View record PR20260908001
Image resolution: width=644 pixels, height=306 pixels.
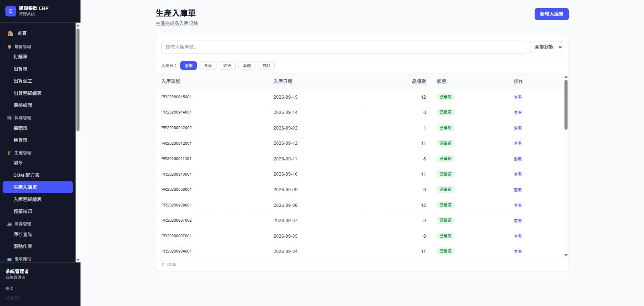coord(517,205)
